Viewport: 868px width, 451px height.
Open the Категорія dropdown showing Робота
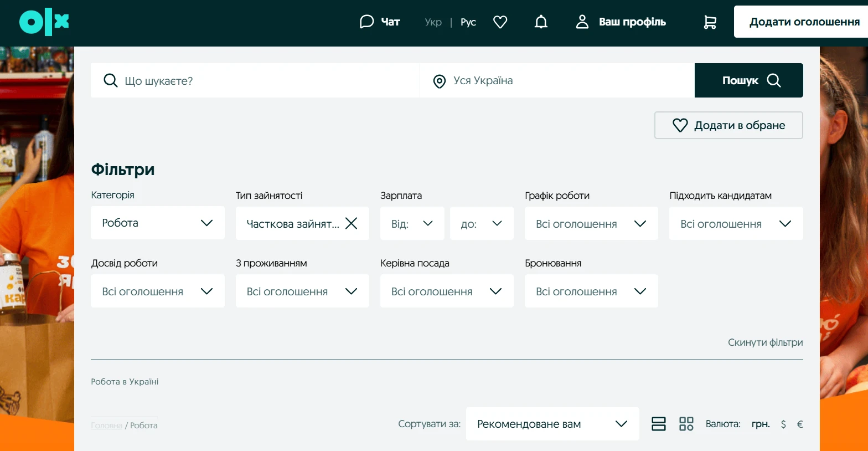point(158,223)
